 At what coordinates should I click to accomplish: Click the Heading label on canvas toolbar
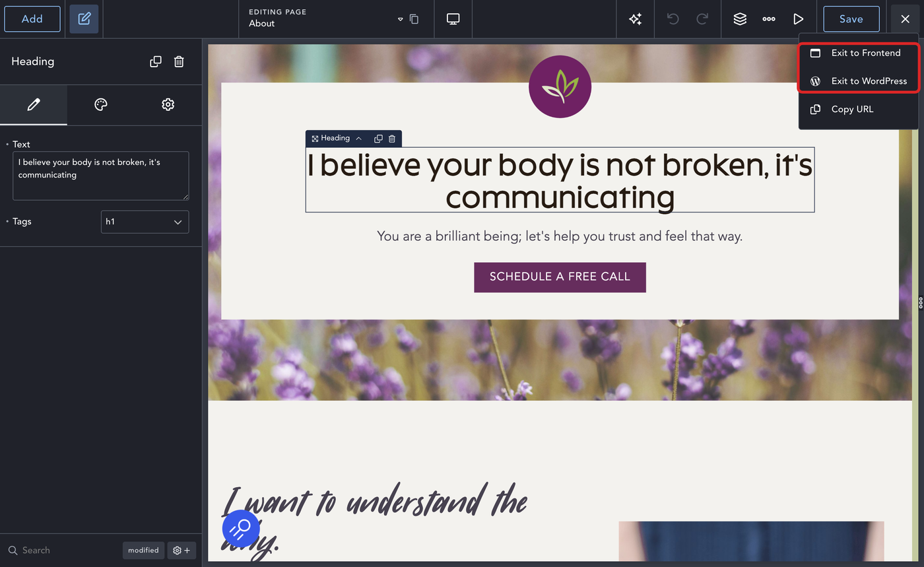[x=335, y=139]
